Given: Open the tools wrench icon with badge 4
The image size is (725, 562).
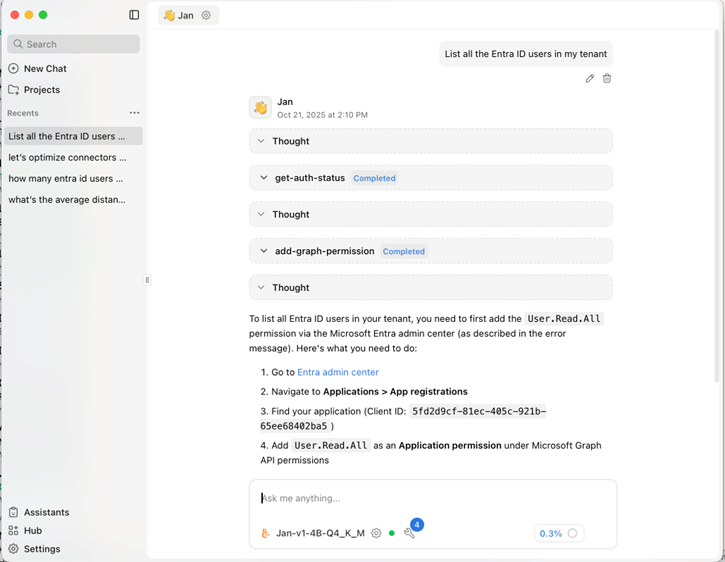Looking at the screenshot, I should (x=410, y=533).
